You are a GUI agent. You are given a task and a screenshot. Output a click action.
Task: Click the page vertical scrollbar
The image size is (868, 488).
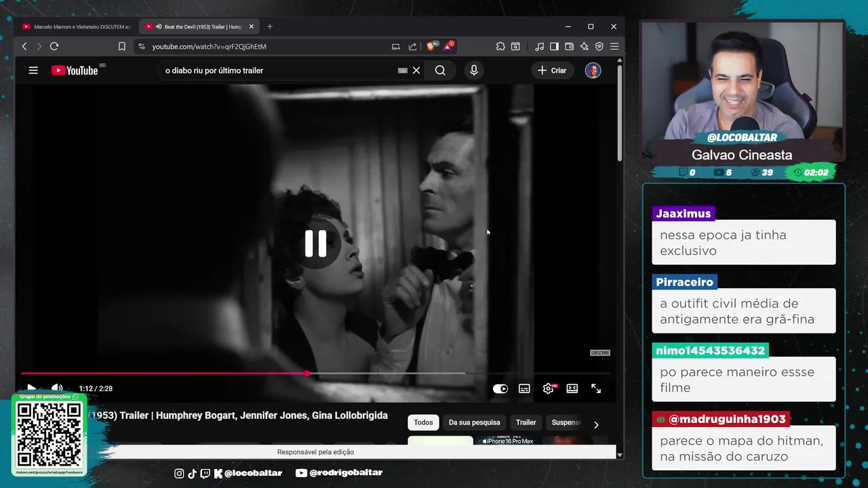(619, 112)
